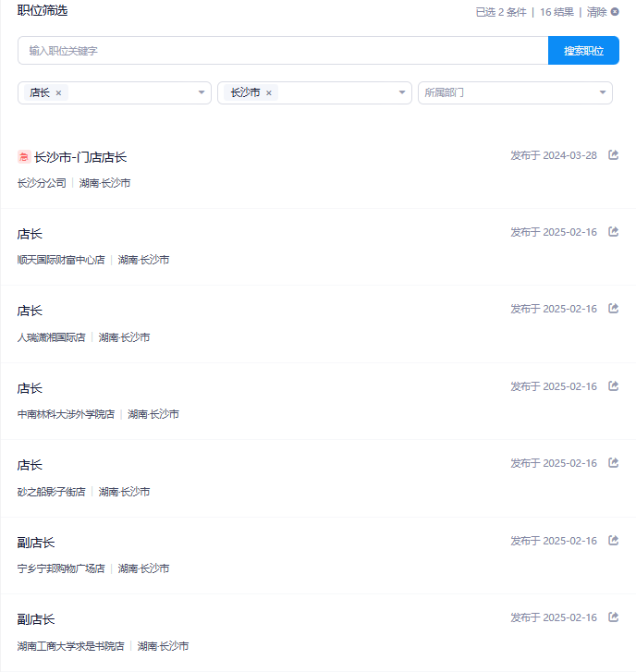The image size is (636, 672).
Task: Click the 宁乡宁邦购物广场店 store text
Action: [61, 568]
